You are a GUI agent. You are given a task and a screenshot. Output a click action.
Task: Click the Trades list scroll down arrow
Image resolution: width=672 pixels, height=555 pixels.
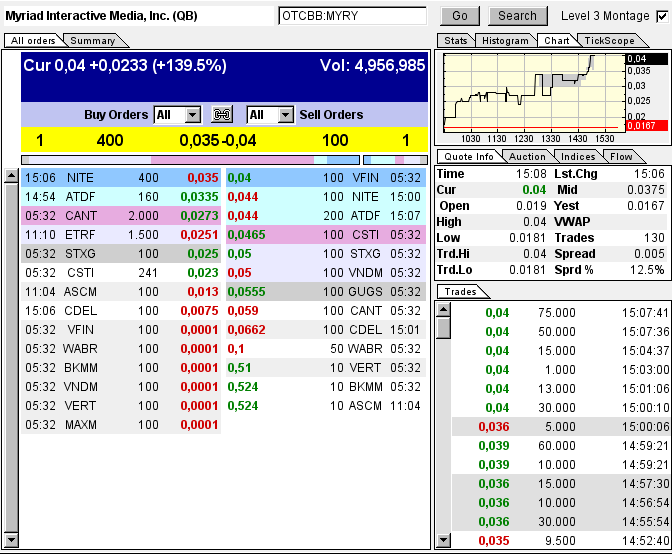pos(444,540)
